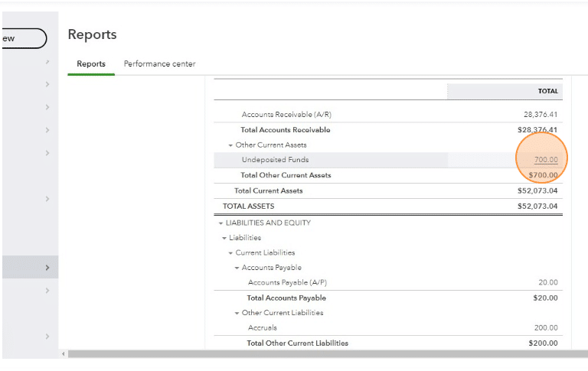Click the Total Current Assets $52,073.04 value
Viewport: 588px width, 371px height.
pyautogui.click(x=537, y=190)
